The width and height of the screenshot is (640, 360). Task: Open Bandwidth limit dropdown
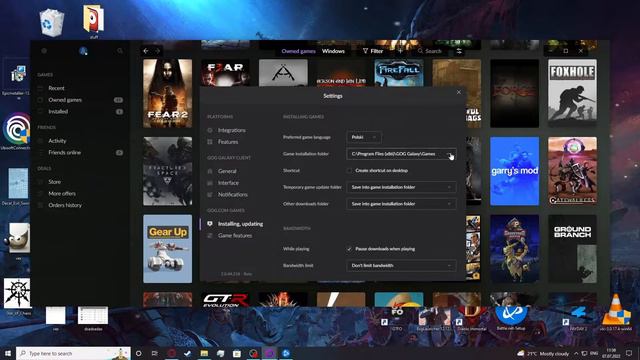(x=401, y=265)
